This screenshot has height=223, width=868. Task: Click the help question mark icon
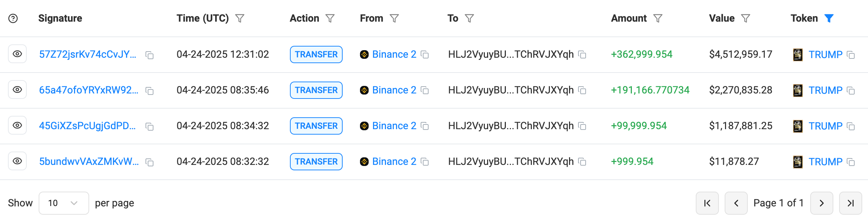(x=13, y=18)
